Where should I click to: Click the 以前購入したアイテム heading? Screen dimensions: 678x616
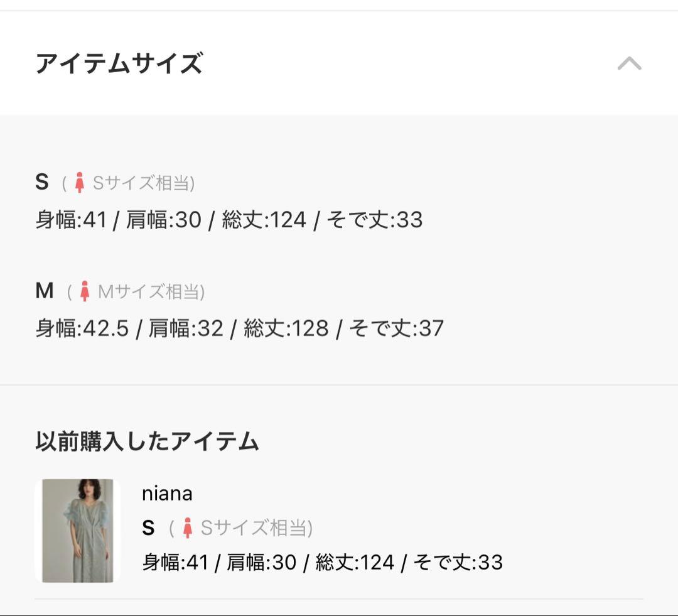pos(148,439)
